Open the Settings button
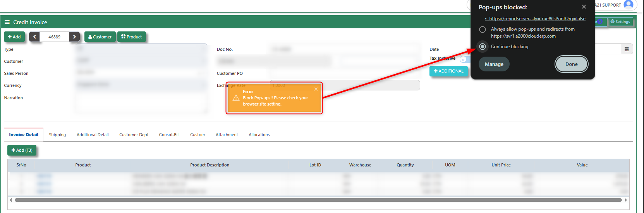This screenshot has height=213, width=644. pyautogui.click(x=620, y=22)
